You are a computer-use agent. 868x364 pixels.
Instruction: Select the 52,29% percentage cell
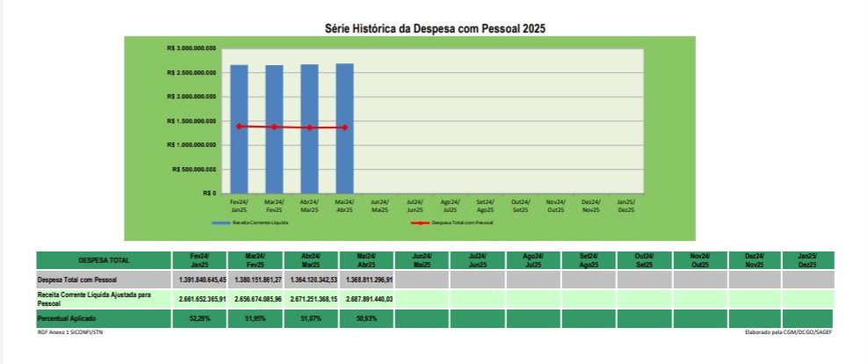197,317
